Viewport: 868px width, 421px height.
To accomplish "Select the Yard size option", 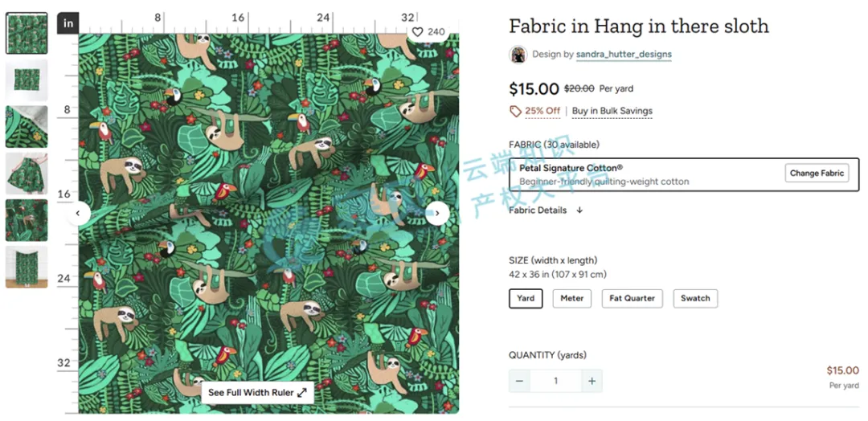I will point(526,298).
